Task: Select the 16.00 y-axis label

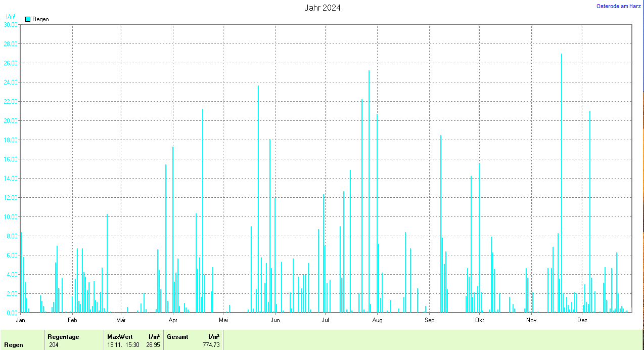Action: click(x=10, y=159)
